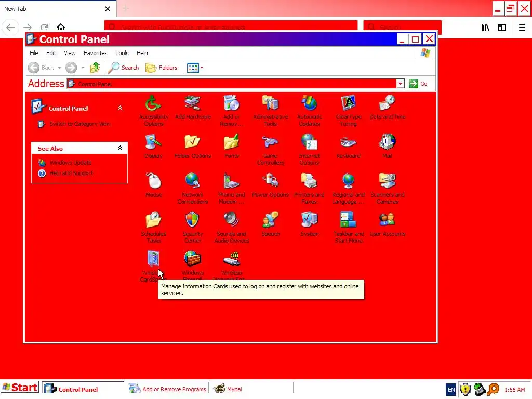Switch to Category View link
The height and width of the screenshot is (399, 532).
pos(79,124)
